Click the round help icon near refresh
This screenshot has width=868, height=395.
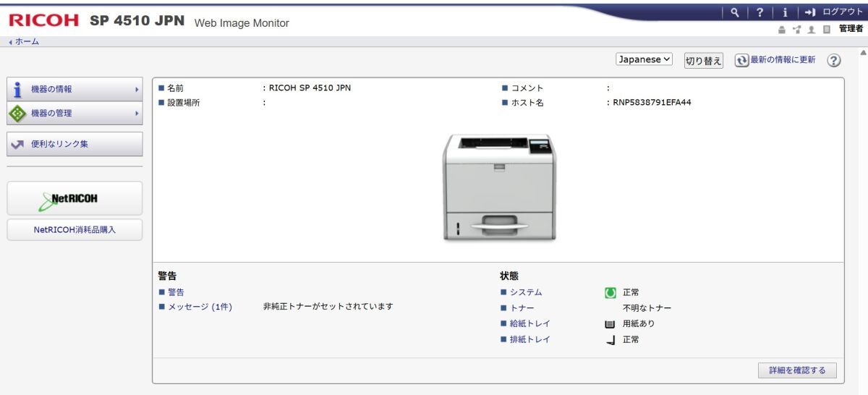pyautogui.click(x=833, y=61)
